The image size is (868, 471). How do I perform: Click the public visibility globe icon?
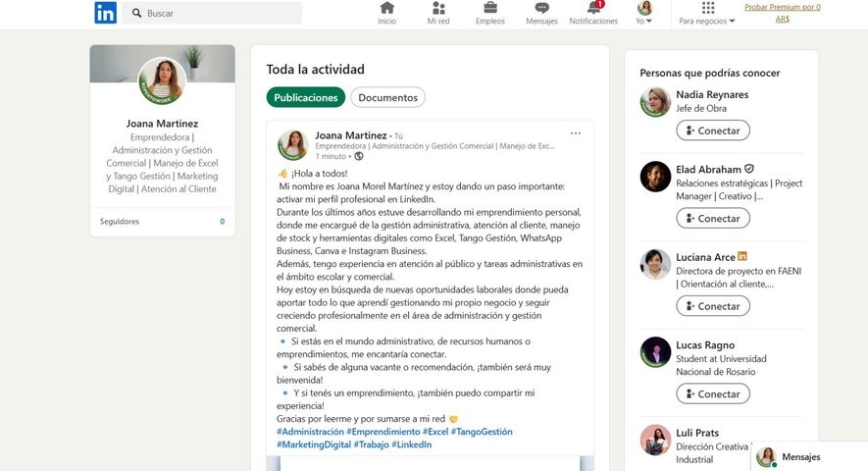(x=359, y=156)
